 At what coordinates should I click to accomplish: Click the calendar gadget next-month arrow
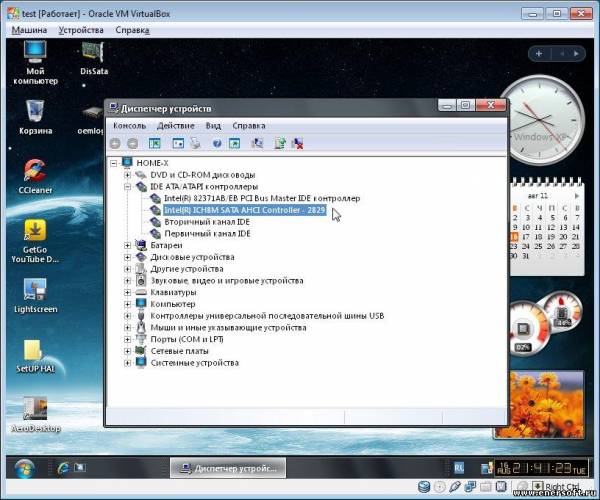point(577,196)
